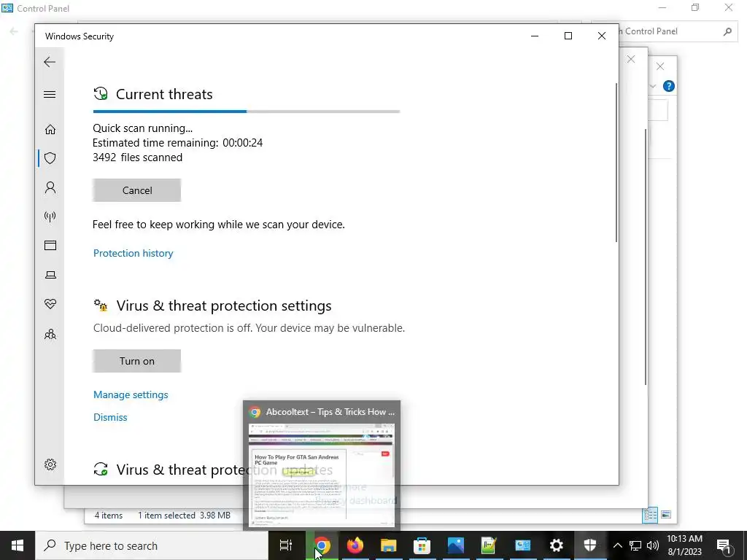Click the Windows Security vertical scrollbar
The width and height of the screenshot is (747, 560).
point(616,163)
